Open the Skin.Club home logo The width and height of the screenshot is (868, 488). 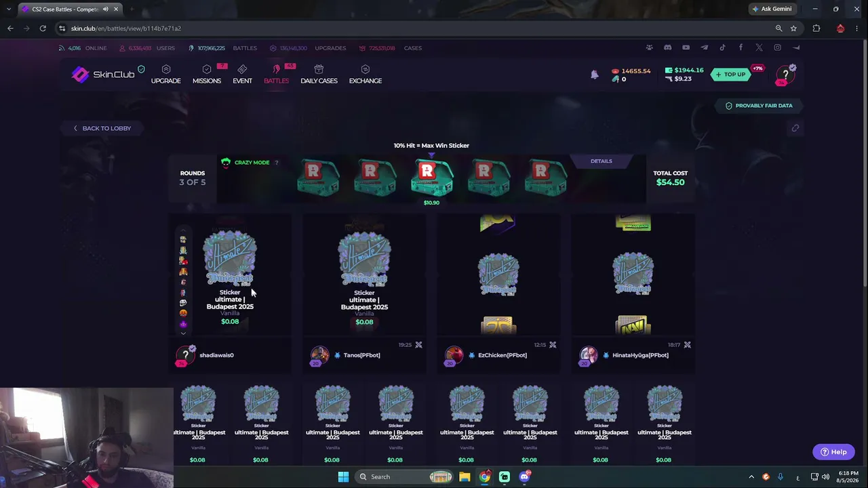click(x=103, y=74)
